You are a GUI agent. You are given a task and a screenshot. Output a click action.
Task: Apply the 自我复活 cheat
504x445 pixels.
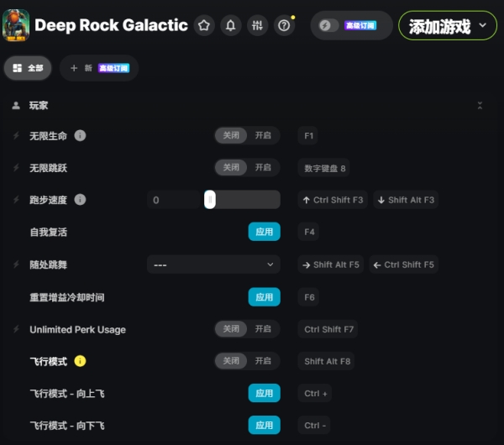point(264,232)
